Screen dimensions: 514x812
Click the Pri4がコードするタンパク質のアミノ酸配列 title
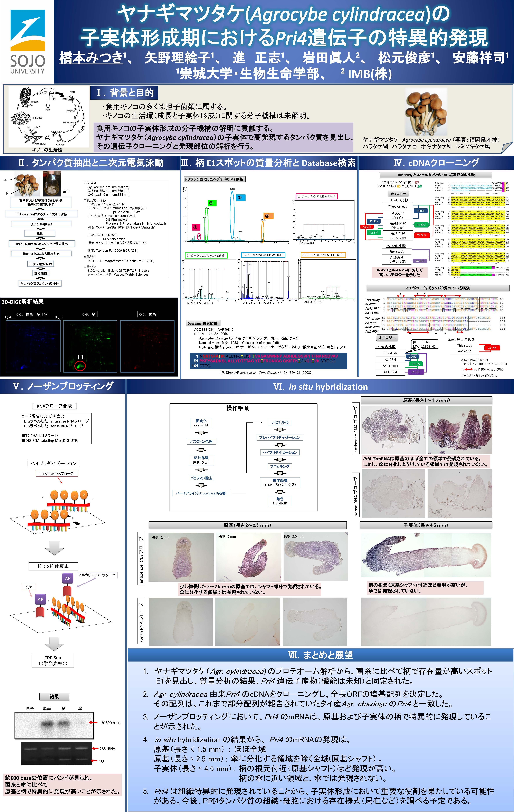pyautogui.click(x=438, y=288)
